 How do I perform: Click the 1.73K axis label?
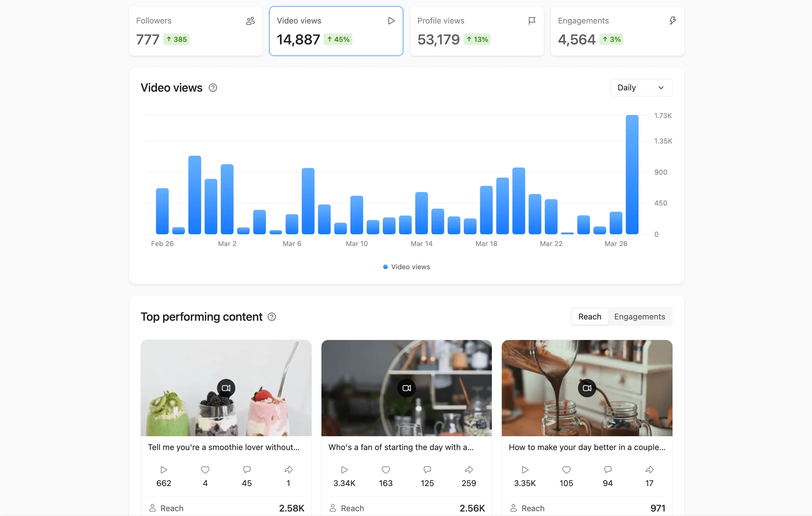[x=663, y=116]
